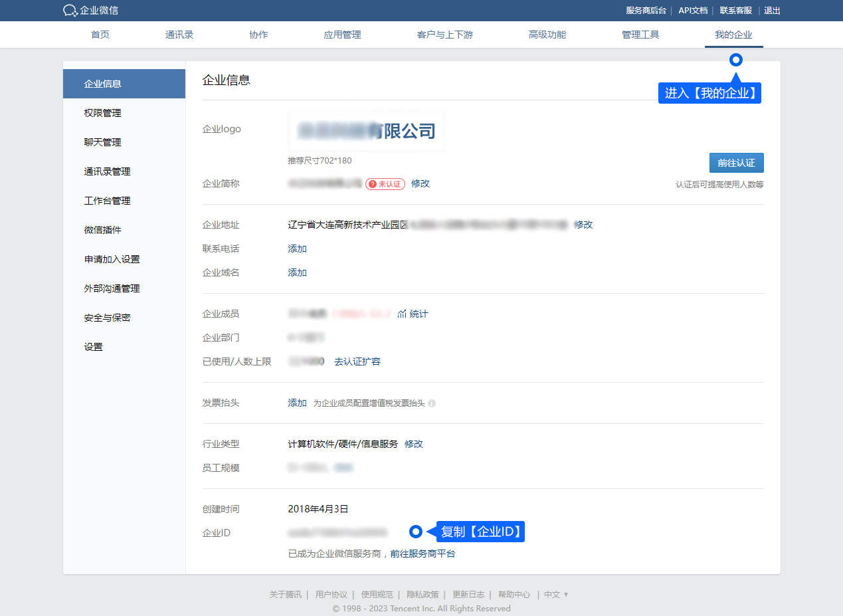Click the 企业微信 logo icon
843x616 pixels.
click(x=70, y=11)
